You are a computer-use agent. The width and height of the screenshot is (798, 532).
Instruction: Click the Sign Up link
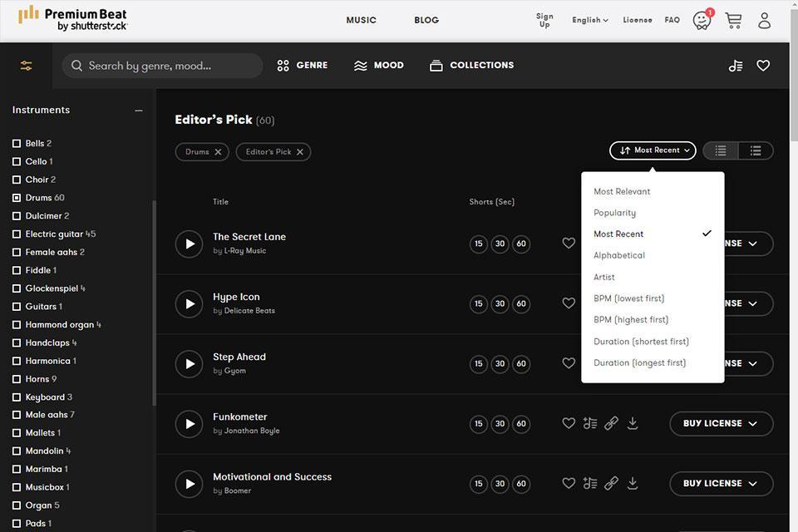coord(544,20)
